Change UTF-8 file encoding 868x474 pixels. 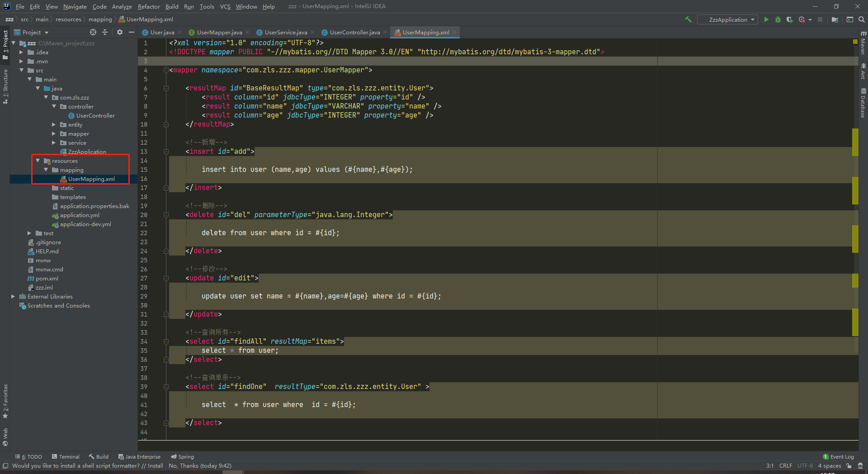tap(805, 466)
